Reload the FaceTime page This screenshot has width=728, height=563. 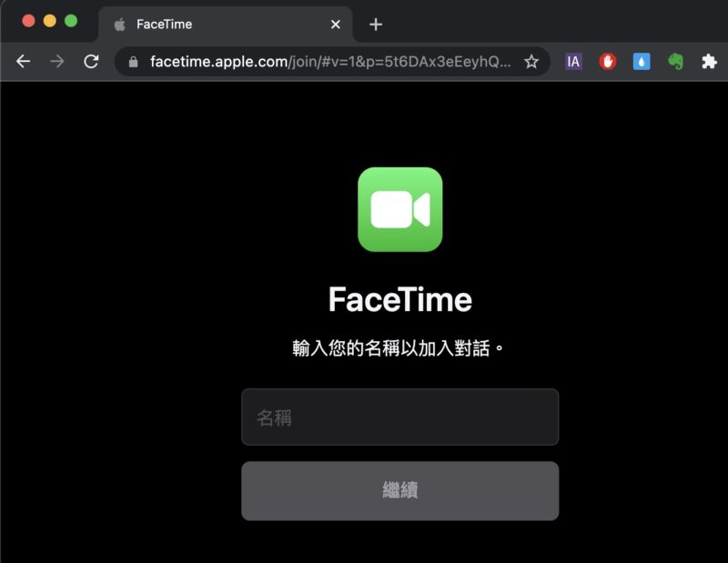tap(91, 62)
